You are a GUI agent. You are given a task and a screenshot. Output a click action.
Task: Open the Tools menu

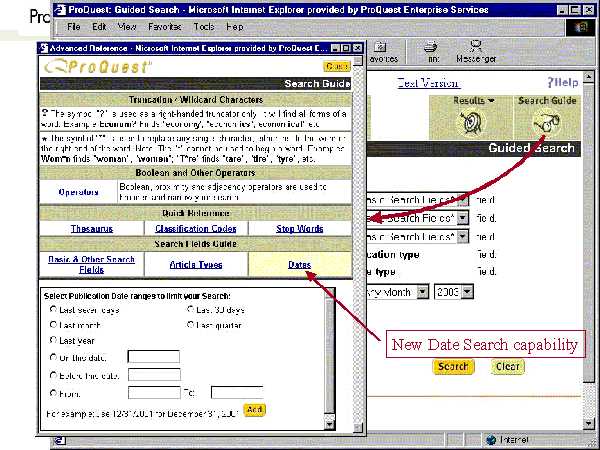[x=204, y=27]
